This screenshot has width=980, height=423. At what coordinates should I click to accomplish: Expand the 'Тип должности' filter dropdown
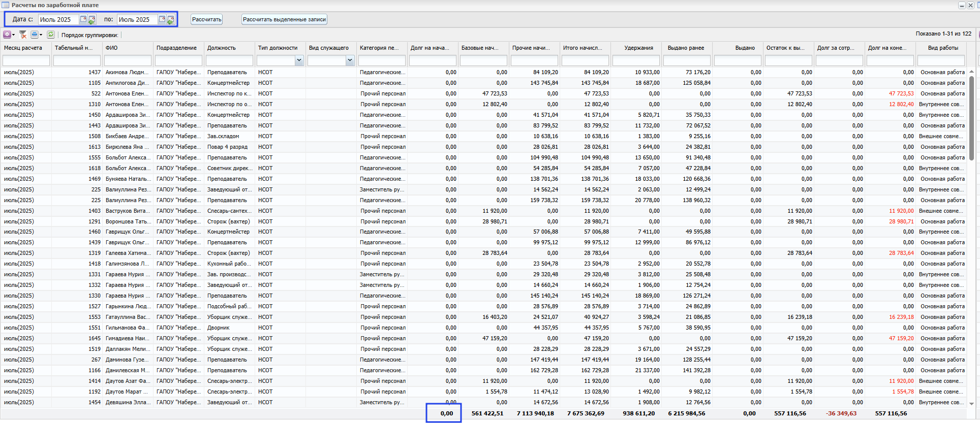(x=299, y=60)
